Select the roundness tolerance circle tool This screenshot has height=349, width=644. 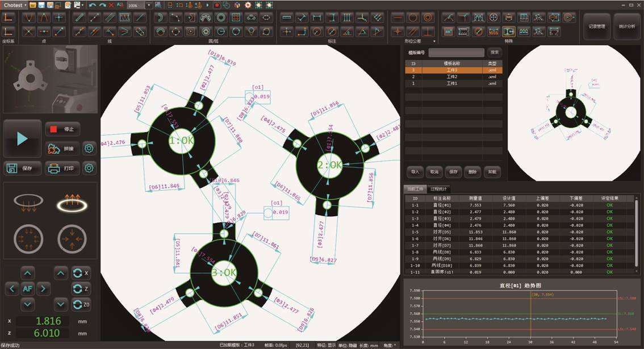413,17
